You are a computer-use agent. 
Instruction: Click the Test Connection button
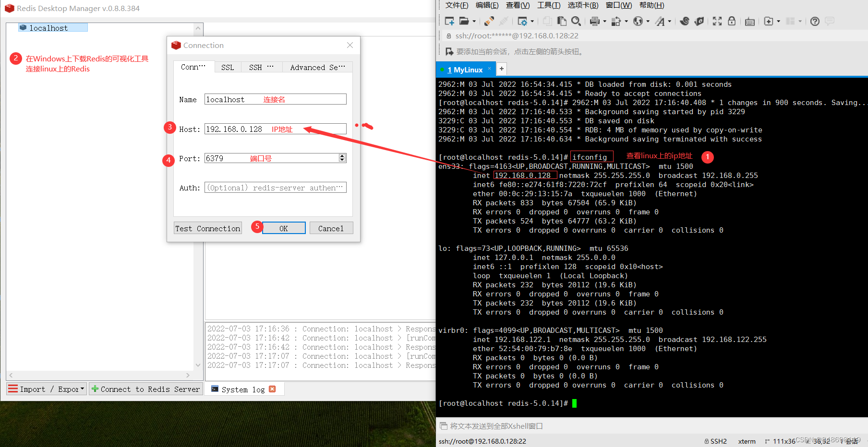pos(208,228)
